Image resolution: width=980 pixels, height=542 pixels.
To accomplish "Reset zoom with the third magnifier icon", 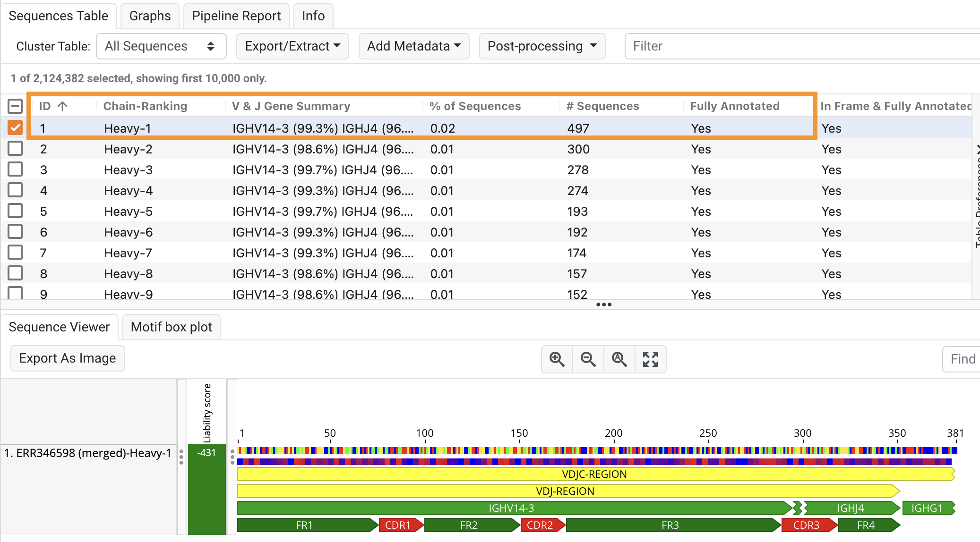I will tap(619, 359).
